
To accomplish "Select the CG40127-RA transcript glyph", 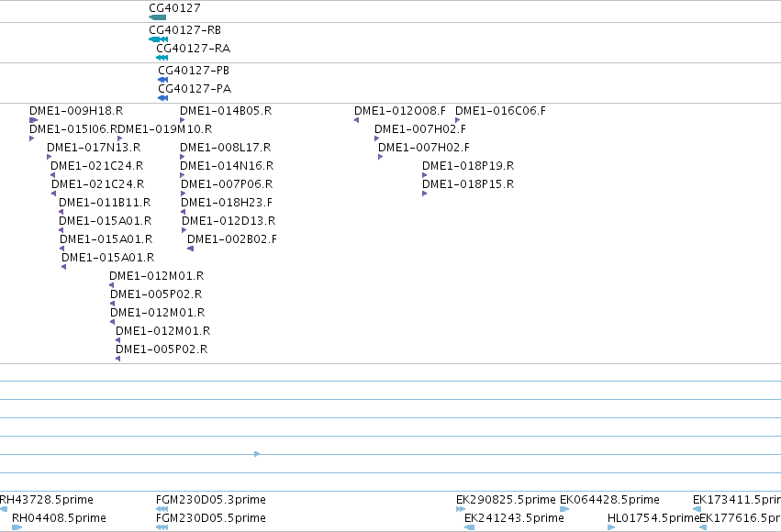I will tap(162, 58).
